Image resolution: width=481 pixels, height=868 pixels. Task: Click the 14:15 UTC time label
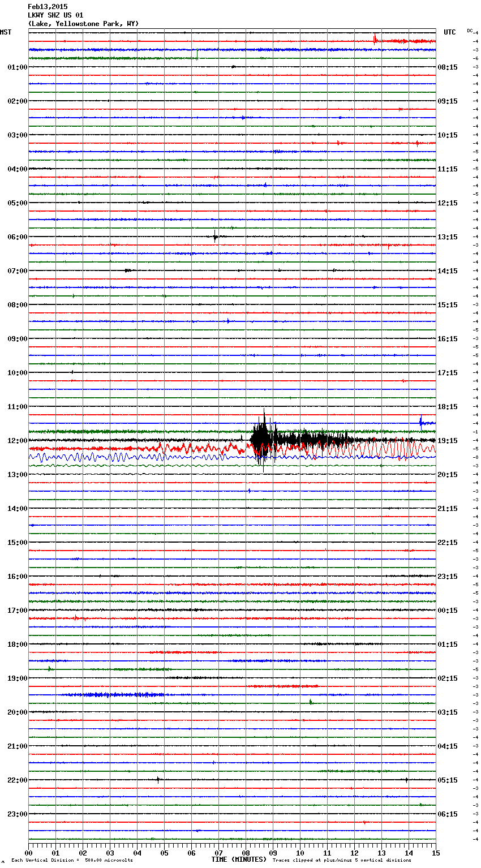pos(448,271)
